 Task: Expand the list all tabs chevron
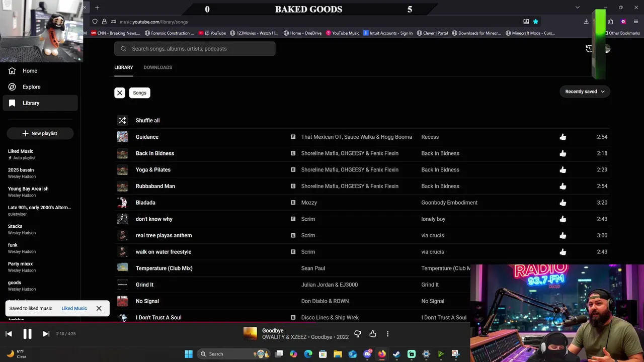tap(578, 8)
